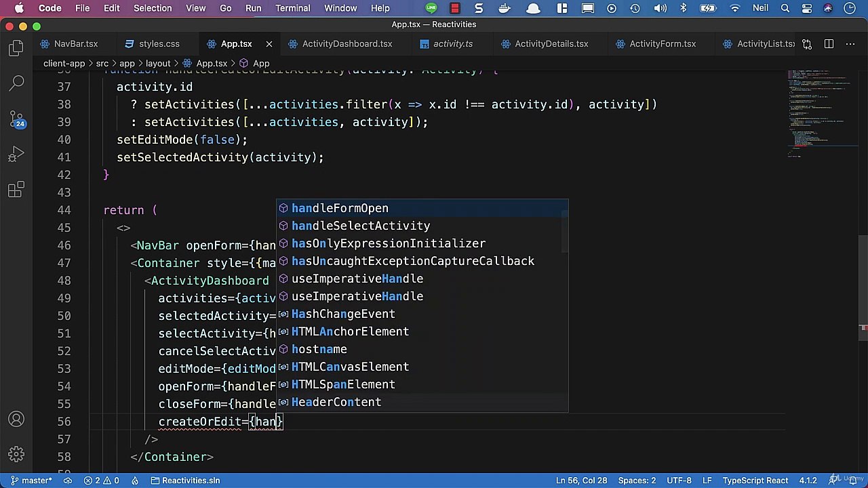Click client-app breadcrumb
Image resolution: width=868 pixels, height=488 pixels.
coord(64,64)
